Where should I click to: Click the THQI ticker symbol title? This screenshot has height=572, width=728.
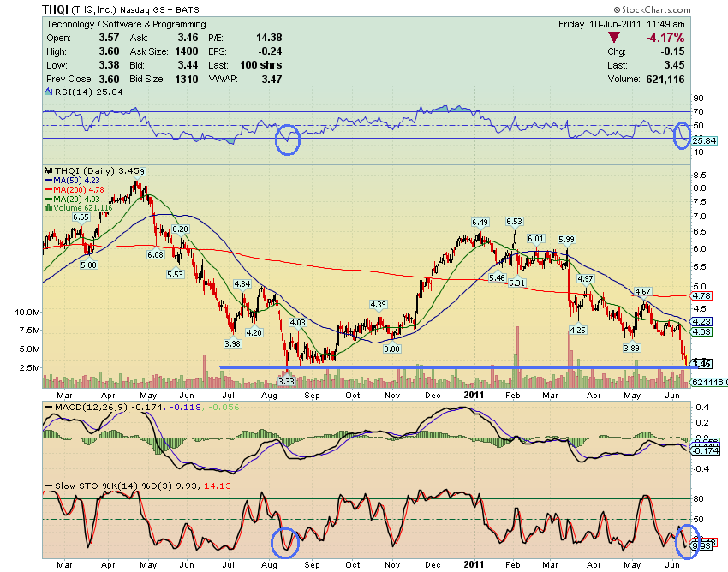56,9
